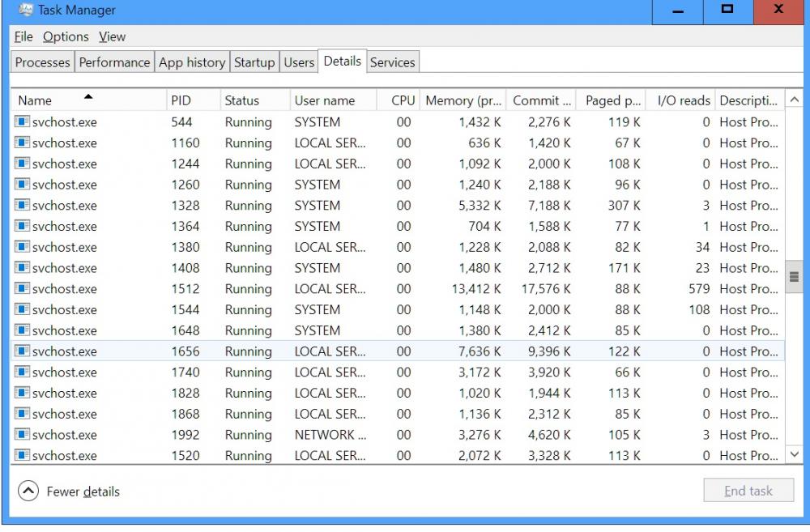Image resolution: width=810 pixels, height=532 pixels.
Task: Click svchost.exe icon for PID 1828
Action: click(22, 393)
